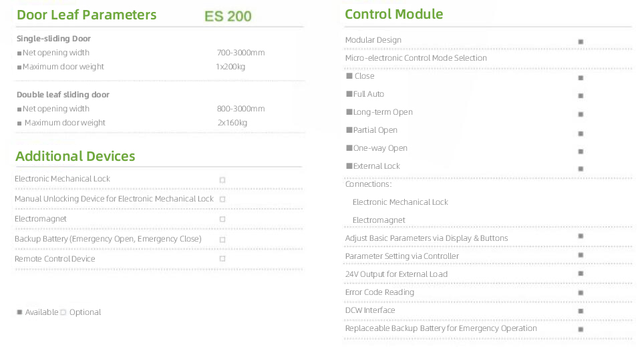The height and width of the screenshot is (351, 644).
Task: Click the Modular Design availability marker
Action: tap(581, 41)
